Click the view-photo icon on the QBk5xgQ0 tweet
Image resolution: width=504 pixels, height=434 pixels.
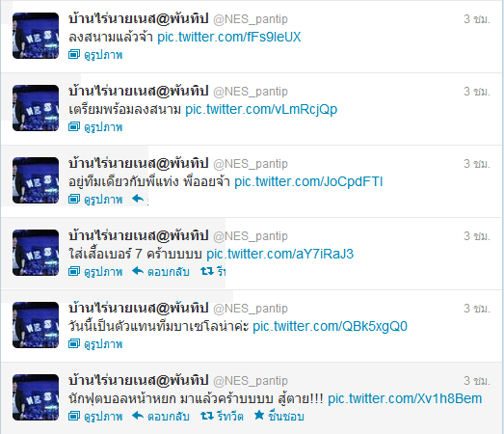(x=74, y=343)
